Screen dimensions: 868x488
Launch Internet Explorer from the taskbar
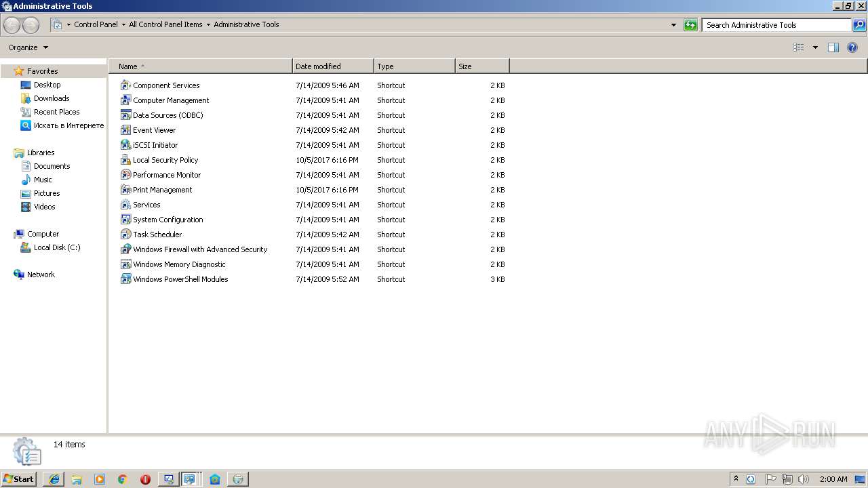click(x=54, y=479)
